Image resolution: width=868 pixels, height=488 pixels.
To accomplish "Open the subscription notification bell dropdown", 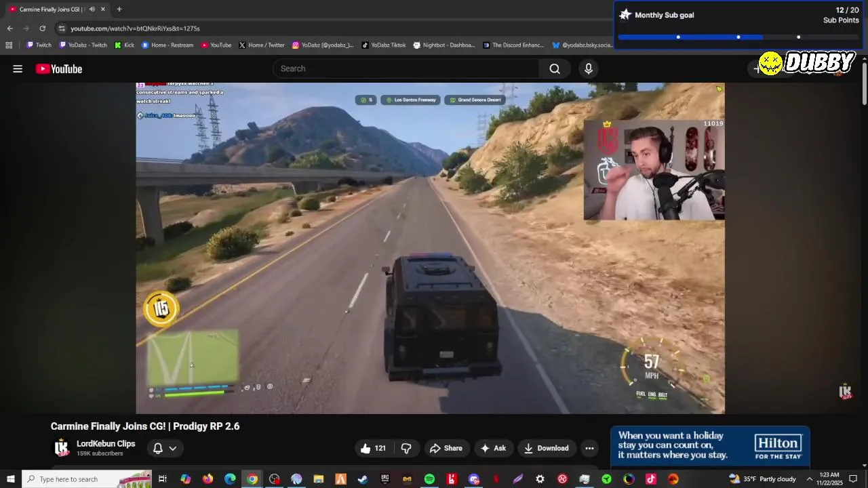I will (x=164, y=448).
